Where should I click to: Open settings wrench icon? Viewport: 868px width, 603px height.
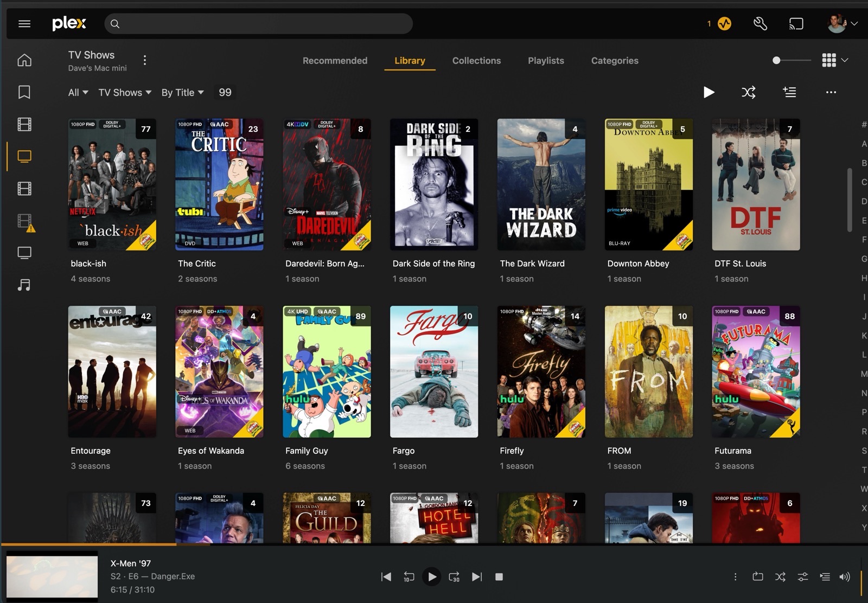pos(760,23)
